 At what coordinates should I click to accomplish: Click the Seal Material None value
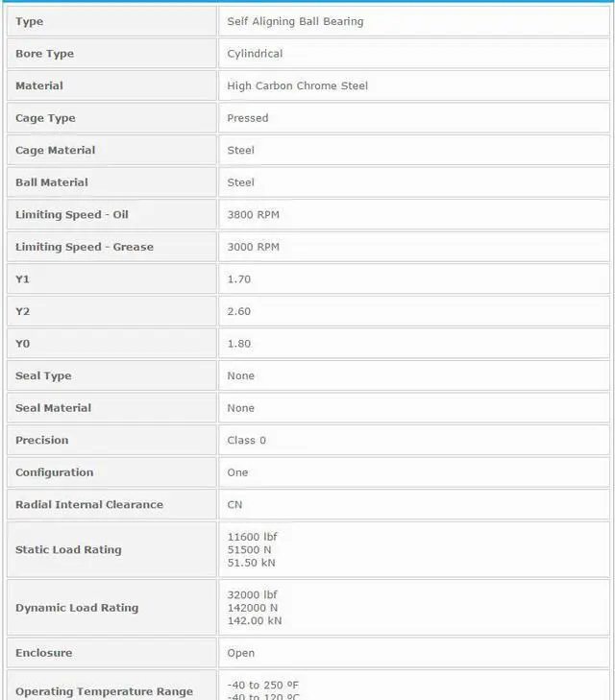point(241,408)
